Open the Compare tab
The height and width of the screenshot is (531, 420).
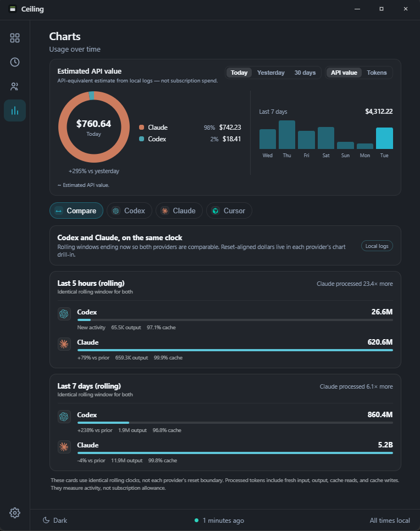(x=76, y=211)
